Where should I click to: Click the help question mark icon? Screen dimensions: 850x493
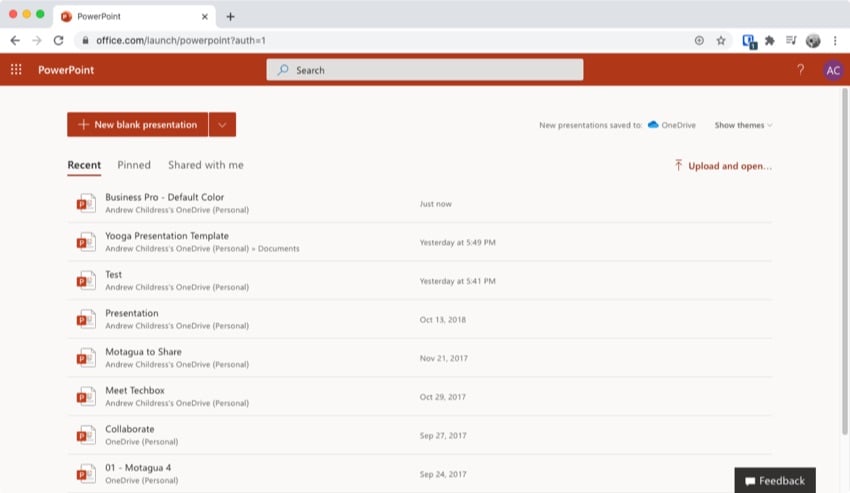pyautogui.click(x=800, y=70)
